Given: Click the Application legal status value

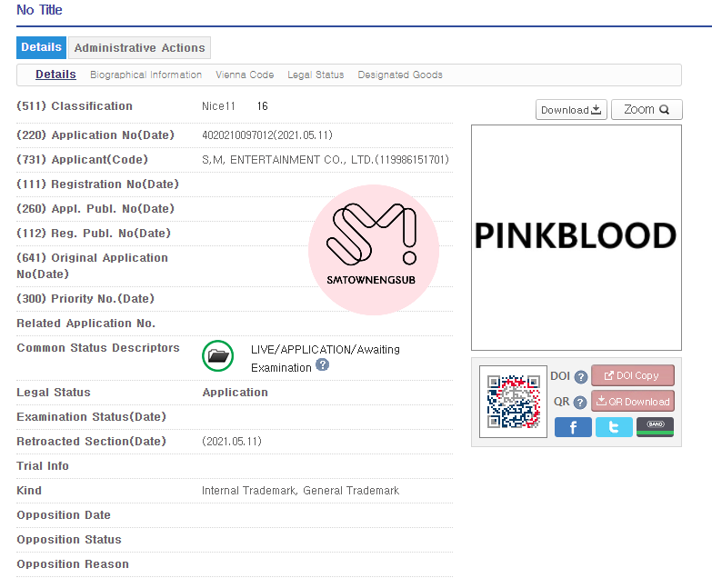Looking at the screenshot, I should [x=236, y=393].
